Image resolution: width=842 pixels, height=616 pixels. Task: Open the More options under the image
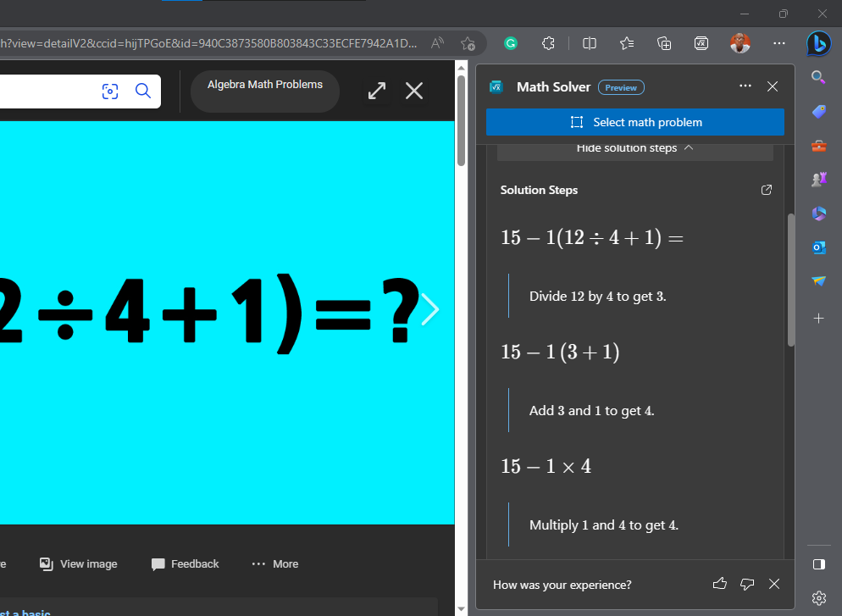click(x=275, y=564)
